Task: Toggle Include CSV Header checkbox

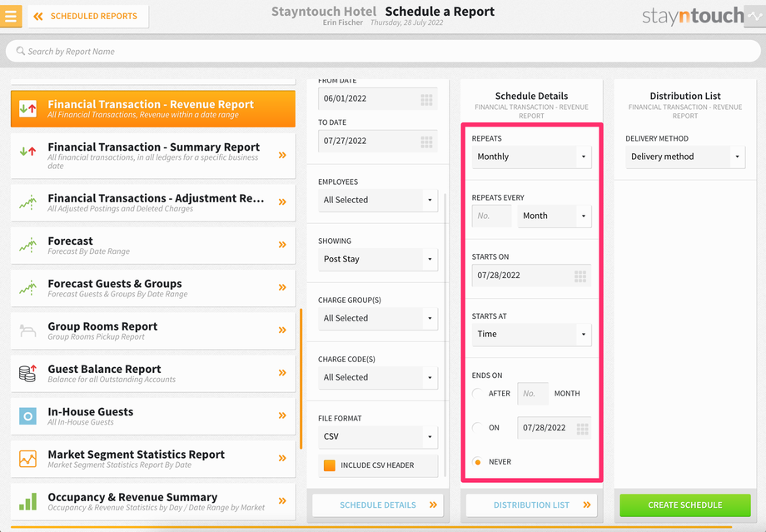Action: [329, 465]
